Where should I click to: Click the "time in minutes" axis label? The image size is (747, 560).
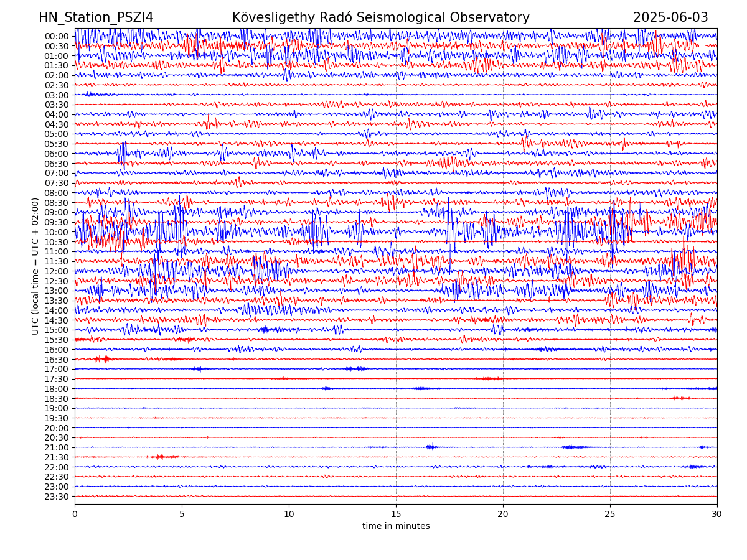coord(396,526)
